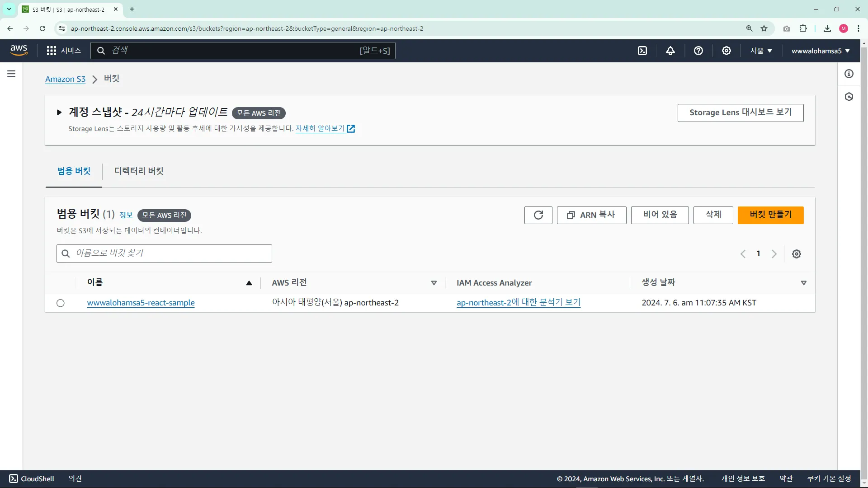Screen dimensions: 868x488
Task: Click the find buckets by name field
Action: point(164,253)
